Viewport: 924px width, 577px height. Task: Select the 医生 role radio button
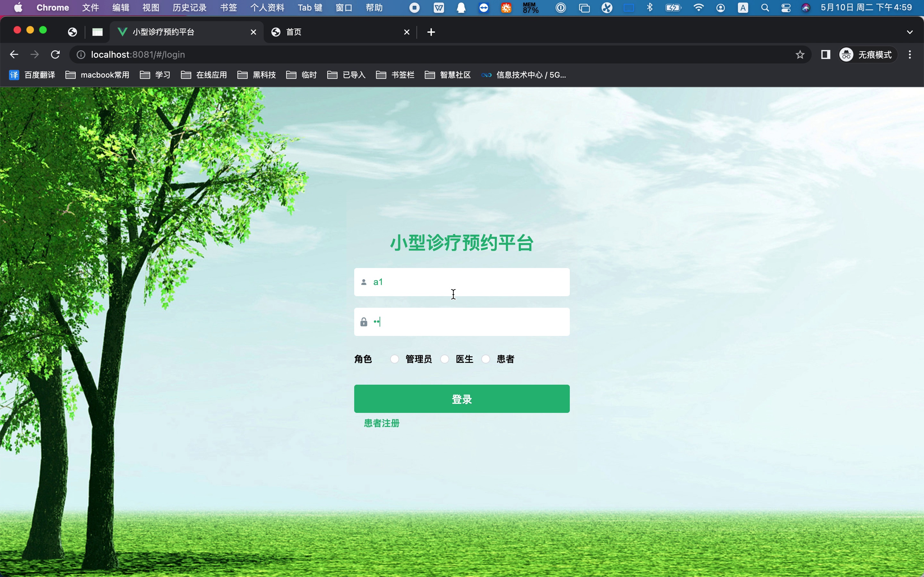[445, 359]
